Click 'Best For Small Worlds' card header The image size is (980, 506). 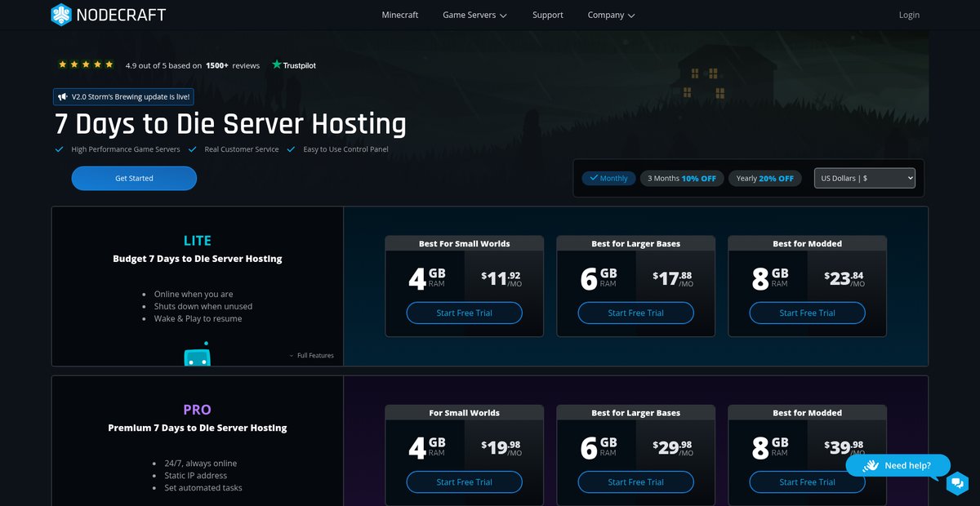[465, 243]
